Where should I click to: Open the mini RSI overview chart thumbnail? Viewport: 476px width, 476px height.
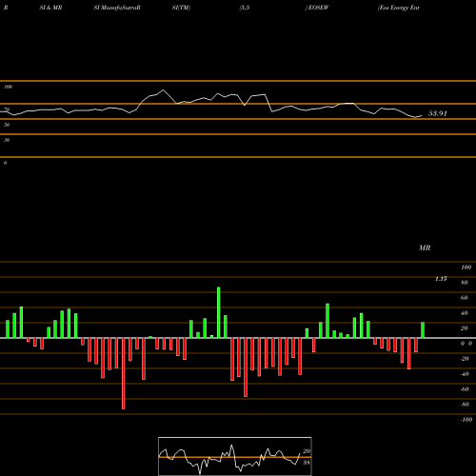point(235,456)
